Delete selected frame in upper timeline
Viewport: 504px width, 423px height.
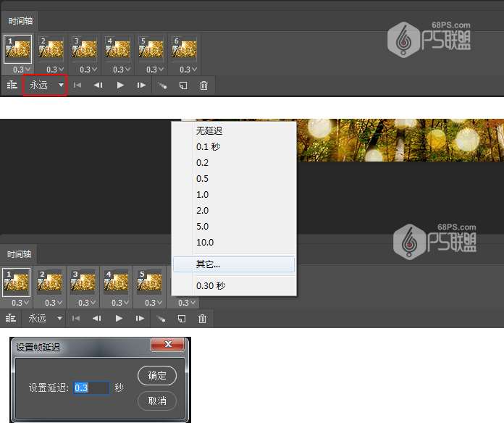point(203,85)
